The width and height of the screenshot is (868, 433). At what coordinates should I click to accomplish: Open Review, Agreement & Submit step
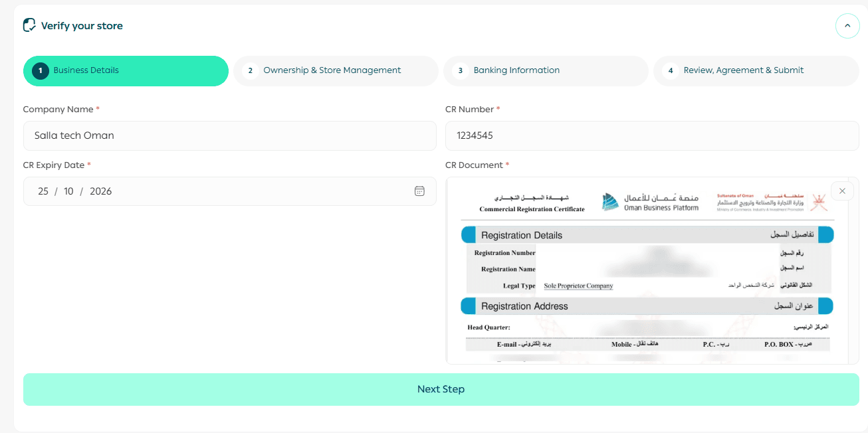756,71
